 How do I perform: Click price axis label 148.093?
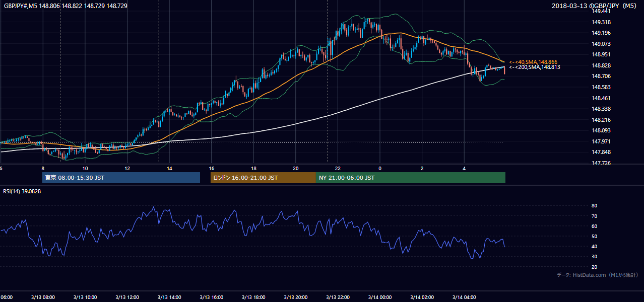click(x=601, y=130)
